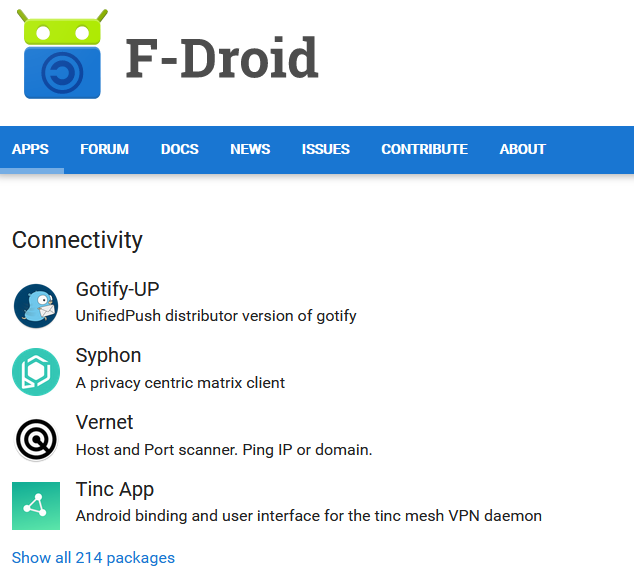The width and height of the screenshot is (634, 572).
Task: Click Show all 214 packages link
Action: (93, 558)
